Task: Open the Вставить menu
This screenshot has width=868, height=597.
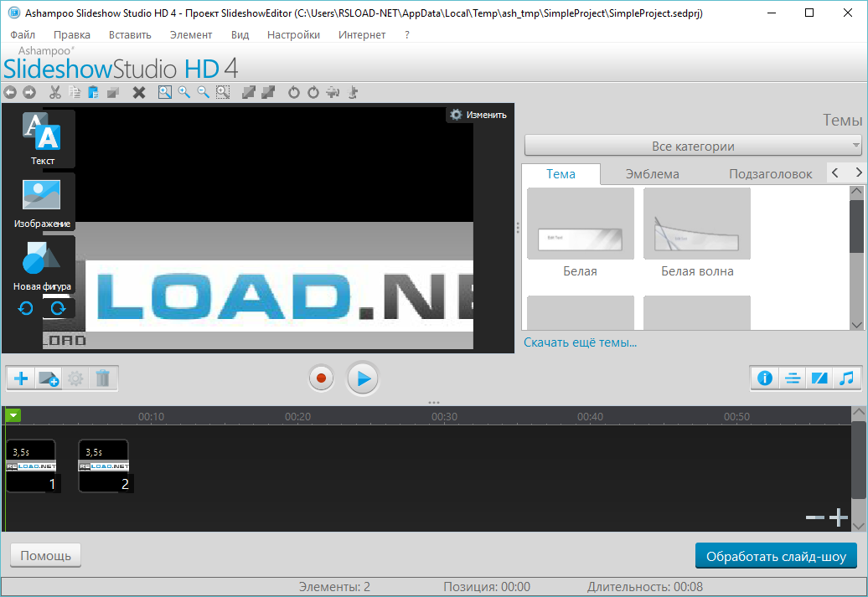Action: tap(130, 35)
